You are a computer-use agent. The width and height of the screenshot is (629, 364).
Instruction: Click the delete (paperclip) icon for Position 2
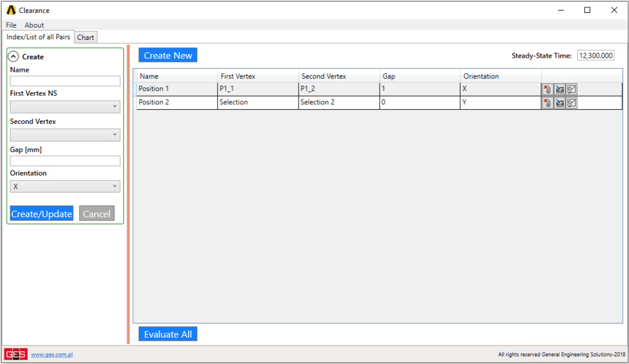tap(548, 103)
